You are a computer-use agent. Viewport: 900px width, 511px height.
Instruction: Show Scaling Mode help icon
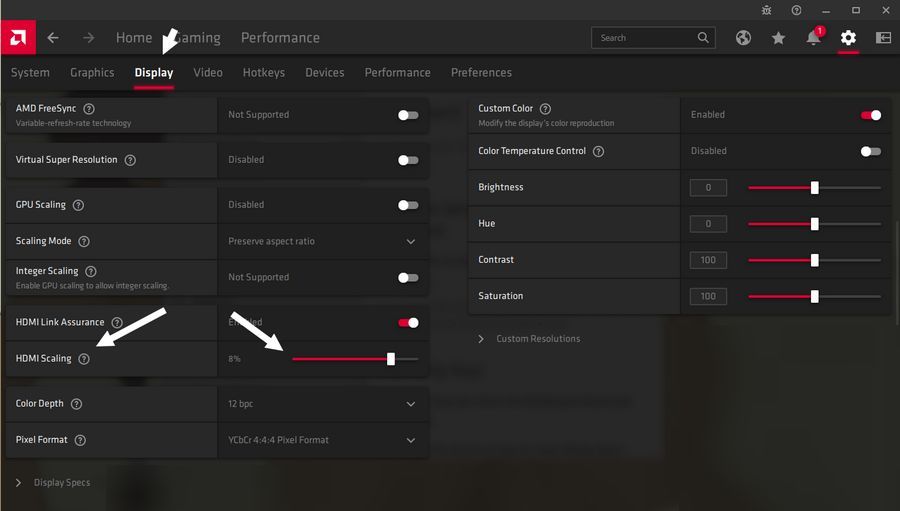[84, 241]
